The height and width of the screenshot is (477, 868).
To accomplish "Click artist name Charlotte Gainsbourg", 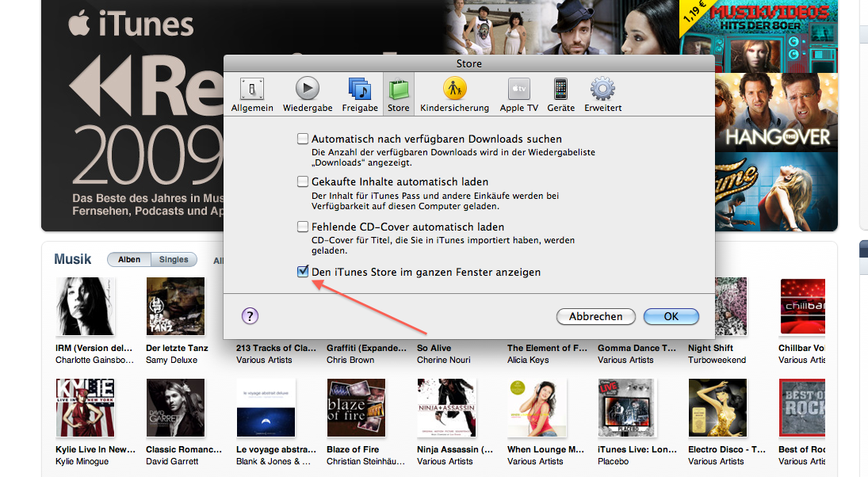I will click(94, 361).
